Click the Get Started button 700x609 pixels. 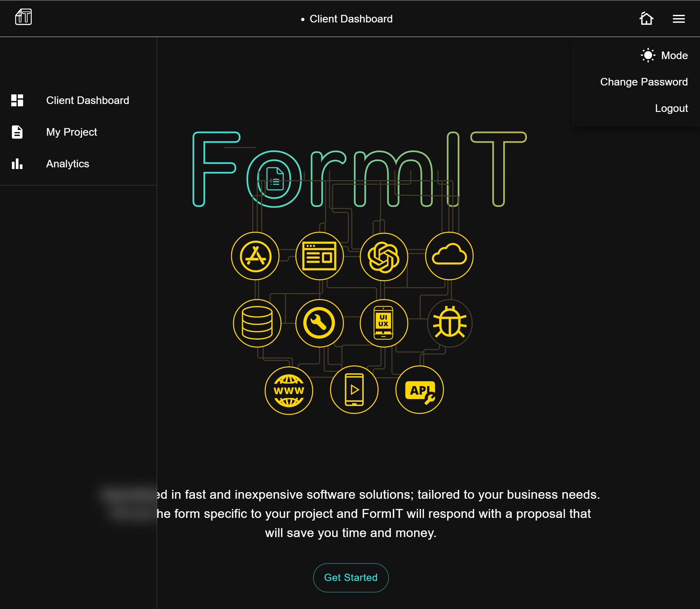(x=351, y=578)
